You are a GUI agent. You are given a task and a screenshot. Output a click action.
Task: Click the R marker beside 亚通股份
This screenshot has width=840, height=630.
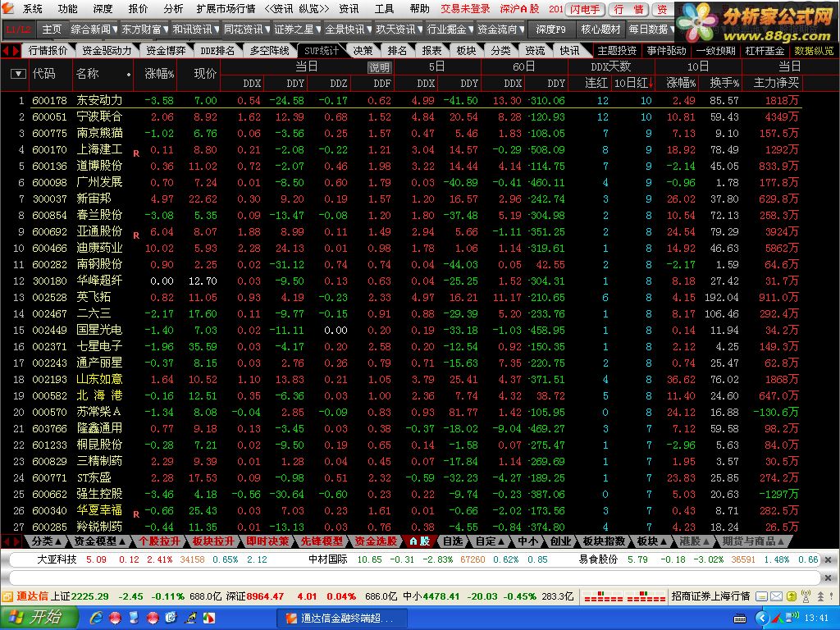[x=136, y=235]
